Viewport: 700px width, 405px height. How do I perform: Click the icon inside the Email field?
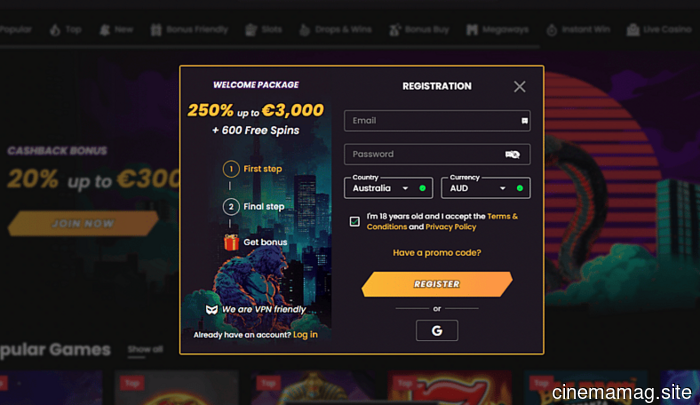524,121
